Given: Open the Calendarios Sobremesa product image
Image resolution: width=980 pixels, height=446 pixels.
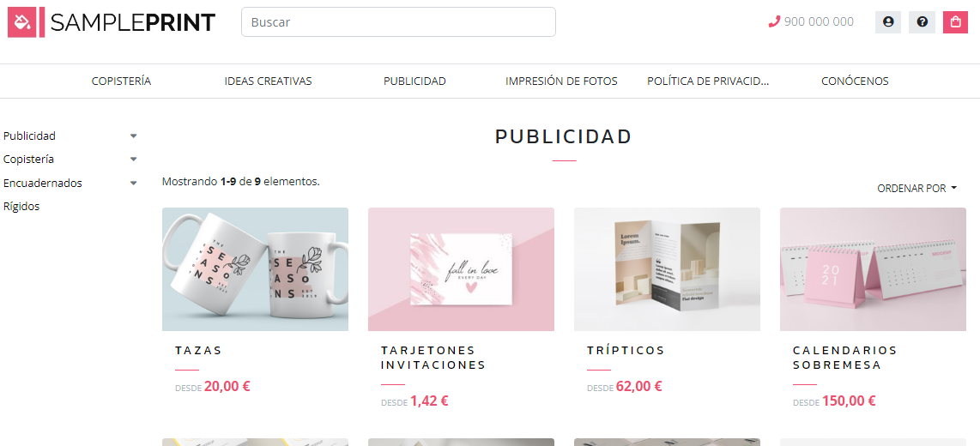Looking at the screenshot, I should click(x=873, y=269).
